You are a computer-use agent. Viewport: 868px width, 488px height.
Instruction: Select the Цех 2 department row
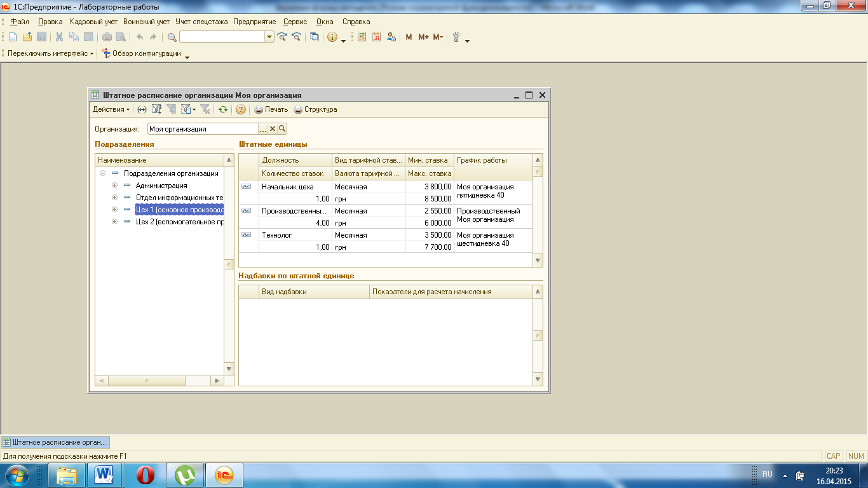pos(179,222)
